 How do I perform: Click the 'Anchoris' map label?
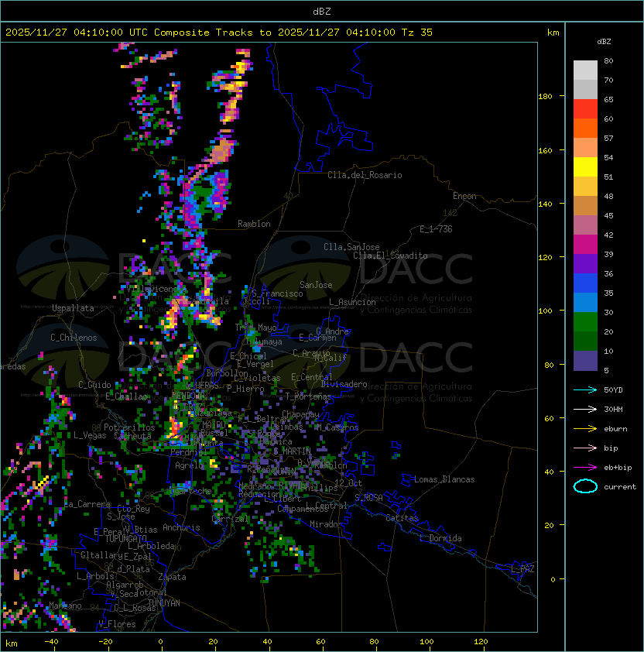pos(181,527)
